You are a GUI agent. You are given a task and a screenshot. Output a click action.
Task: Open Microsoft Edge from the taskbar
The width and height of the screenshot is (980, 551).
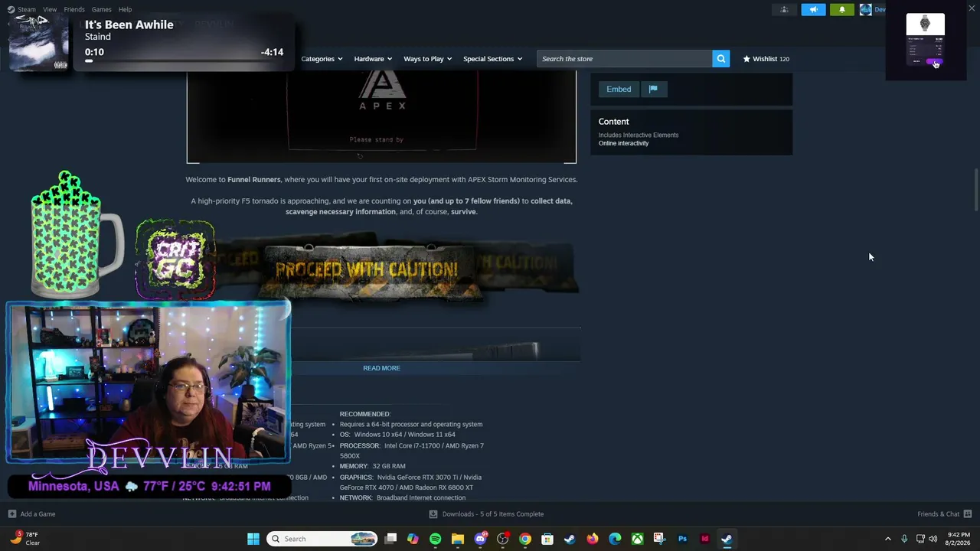click(615, 539)
